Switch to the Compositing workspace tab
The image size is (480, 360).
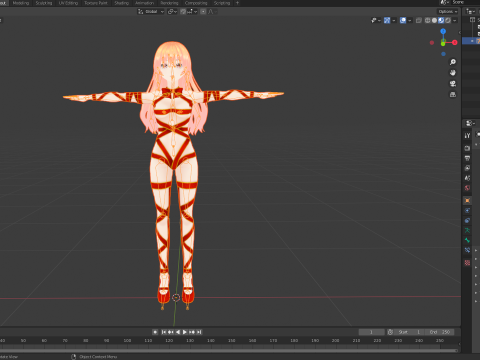196,3
